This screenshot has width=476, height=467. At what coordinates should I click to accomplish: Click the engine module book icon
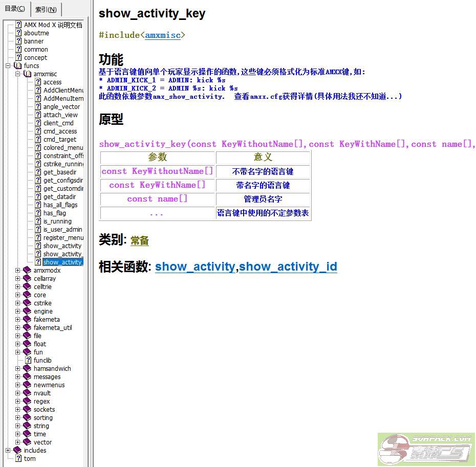coord(27,311)
